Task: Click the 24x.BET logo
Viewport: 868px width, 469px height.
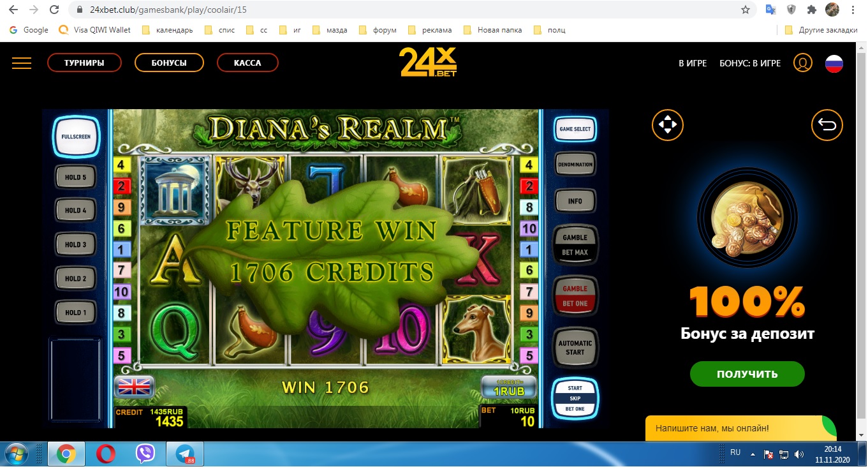Action: tap(428, 63)
